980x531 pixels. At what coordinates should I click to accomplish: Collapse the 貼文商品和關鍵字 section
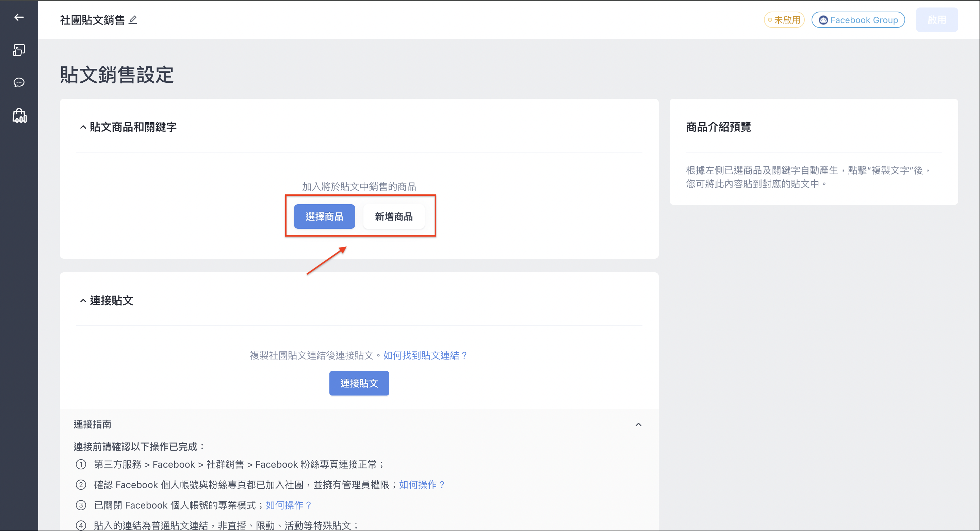click(x=83, y=127)
